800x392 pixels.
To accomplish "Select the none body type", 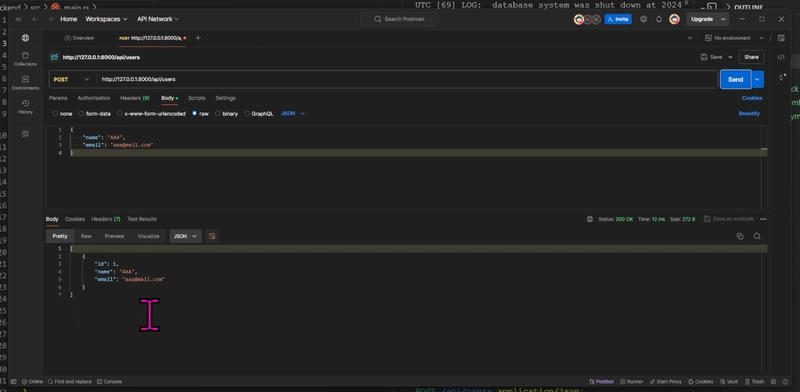I will click(x=62, y=113).
